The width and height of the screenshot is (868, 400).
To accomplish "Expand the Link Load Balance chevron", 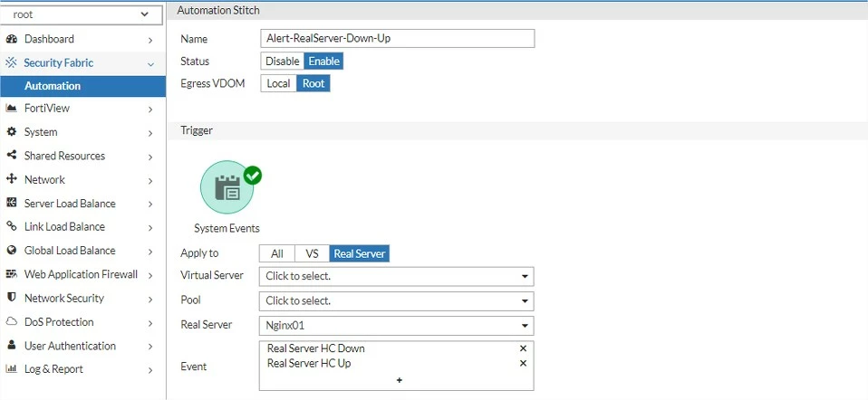I will 150,228.
